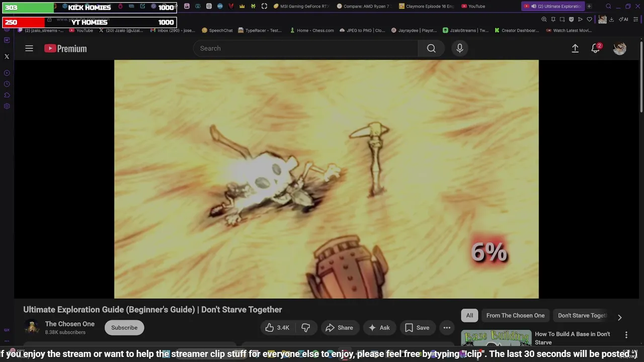Open the red V pinned tab

tap(231, 6)
